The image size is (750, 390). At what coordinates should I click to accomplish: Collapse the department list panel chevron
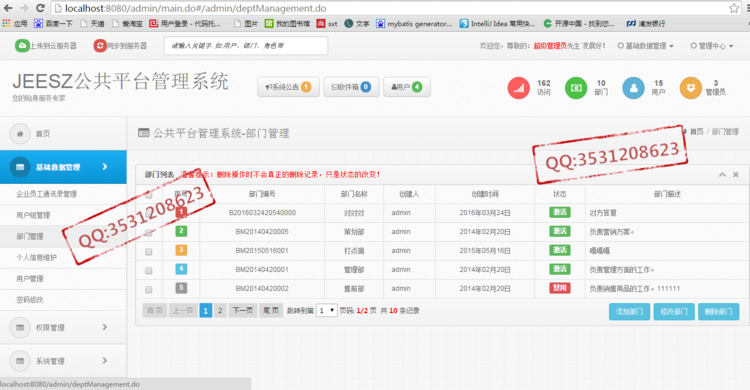tap(722, 175)
